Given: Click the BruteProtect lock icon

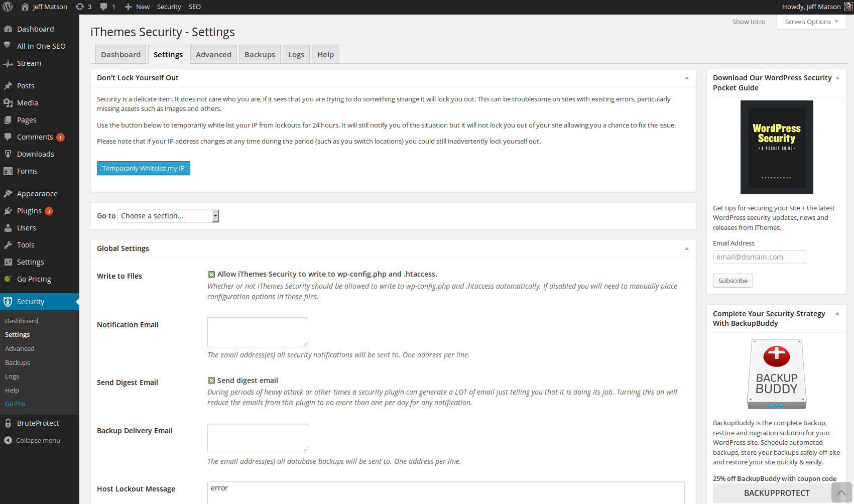Looking at the screenshot, I should point(8,423).
